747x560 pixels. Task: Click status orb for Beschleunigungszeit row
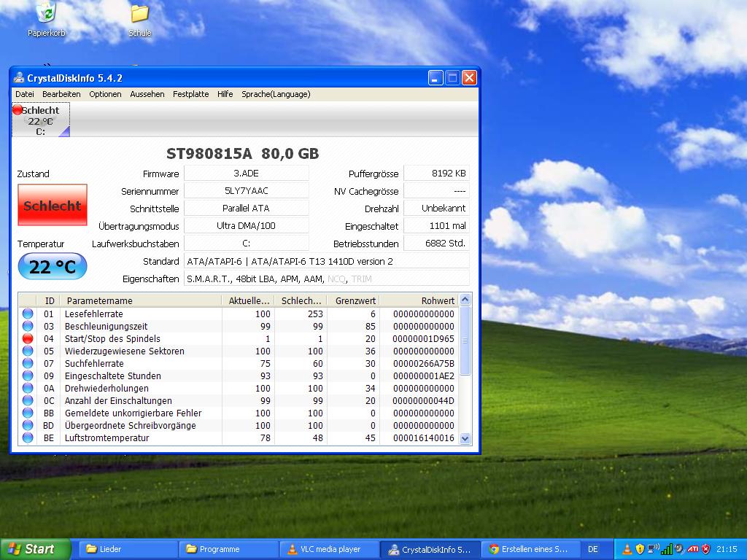point(28,326)
